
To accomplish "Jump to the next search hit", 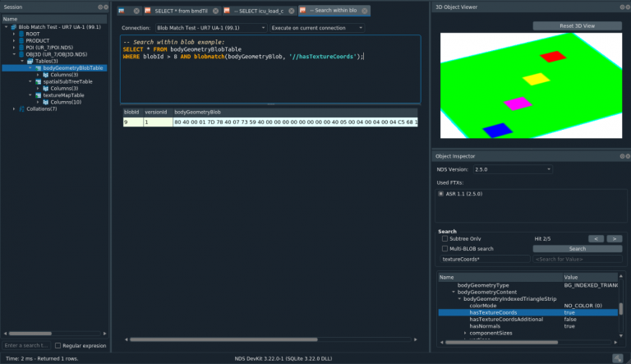I will pos(615,238).
